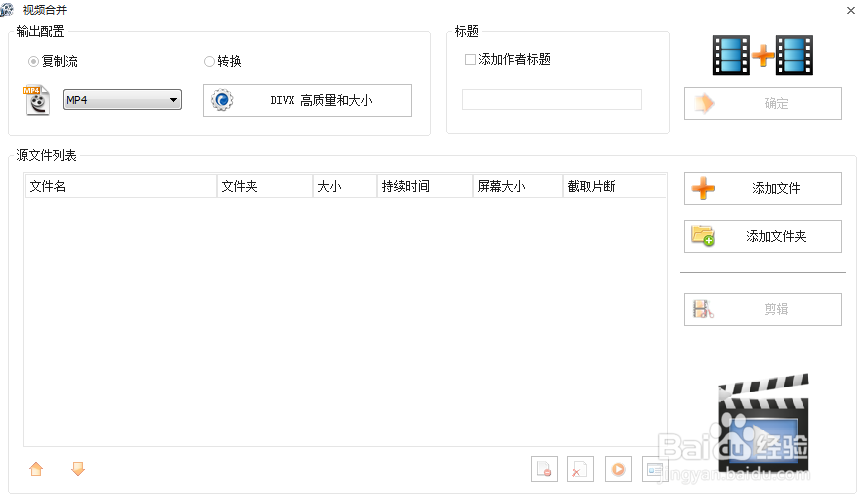
Task: Select the 转换 radio button
Action: pos(209,61)
